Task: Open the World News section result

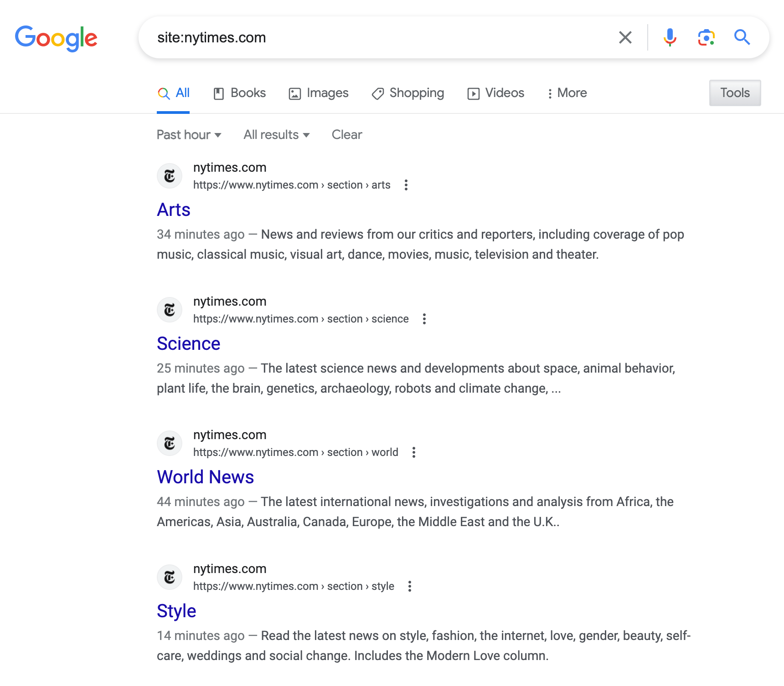Action: pyautogui.click(x=205, y=477)
